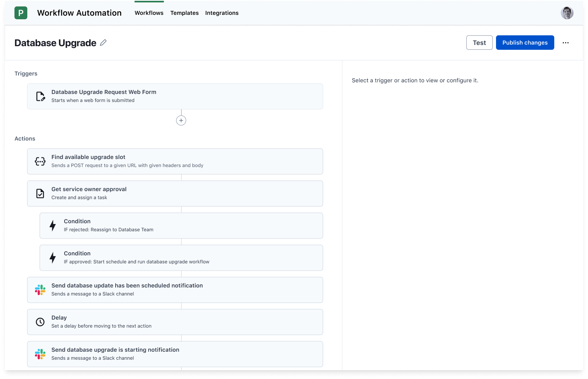Select the Database Upgrade Request Web Form trigger card

[x=175, y=96]
